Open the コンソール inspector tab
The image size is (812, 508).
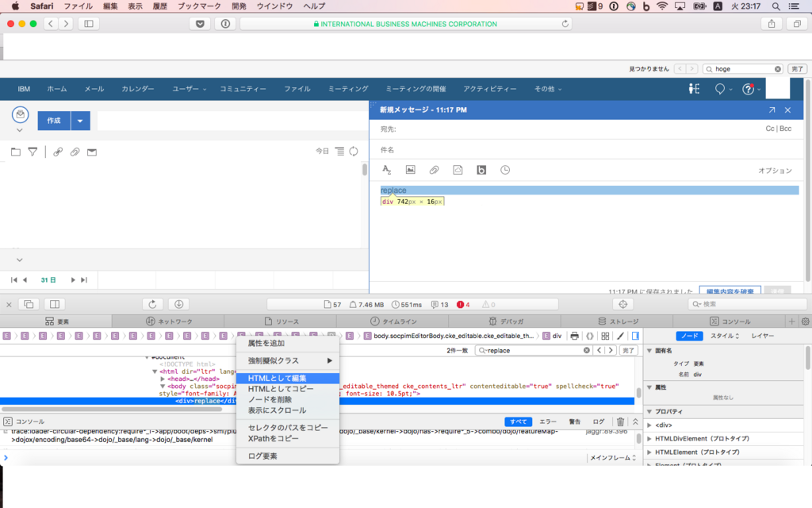[730, 321]
